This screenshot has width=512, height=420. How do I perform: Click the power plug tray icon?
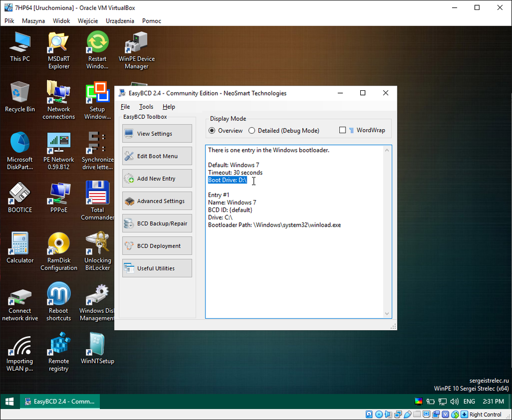[431, 402]
